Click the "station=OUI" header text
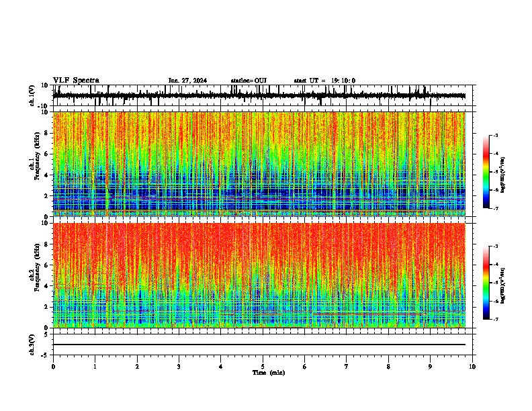The height and width of the screenshot is (411, 532). 249,81
